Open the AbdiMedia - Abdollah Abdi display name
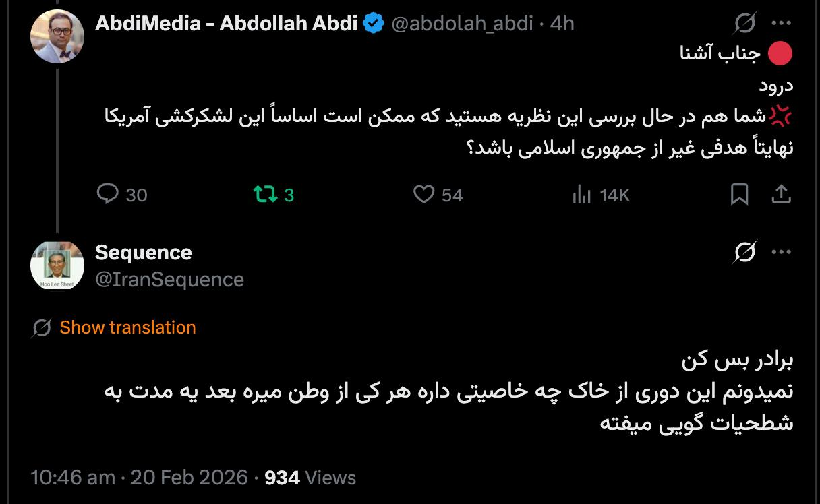 pyautogui.click(x=227, y=24)
